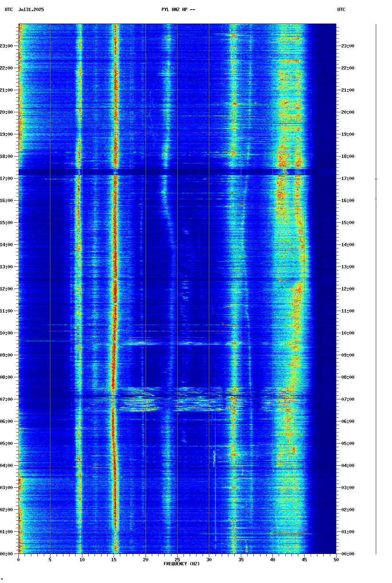Click the frequency axis tick '35'
Screen dimensions: 392x583
241,560
